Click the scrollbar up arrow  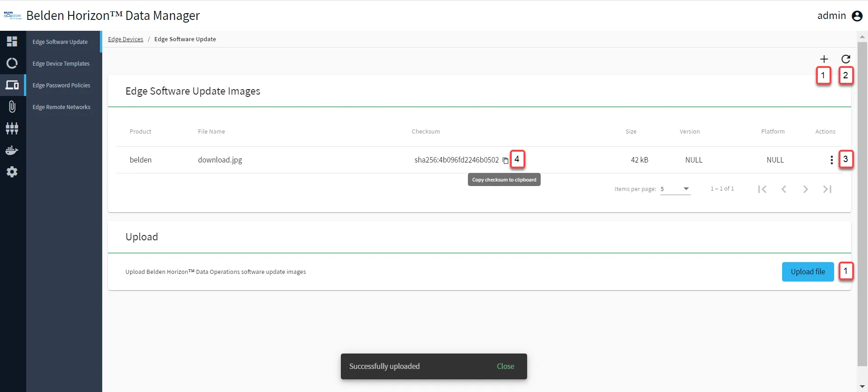tap(863, 36)
